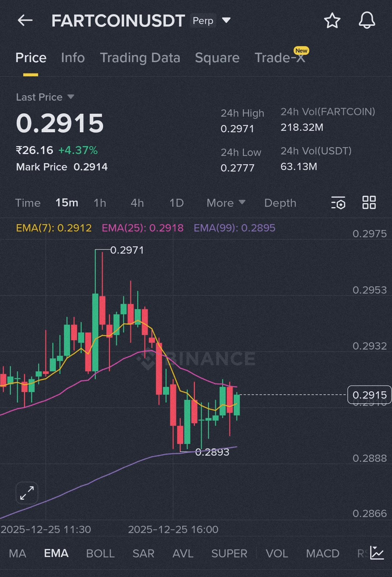Image resolution: width=392 pixels, height=577 pixels.
Task: Select the 4h timeframe
Action: (137, 203)
